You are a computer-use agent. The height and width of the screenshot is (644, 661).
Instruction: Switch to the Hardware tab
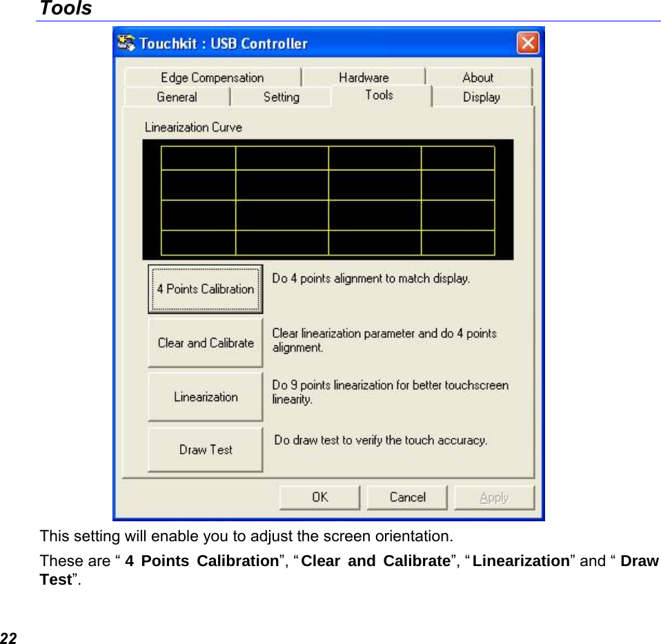coord(364,77)
